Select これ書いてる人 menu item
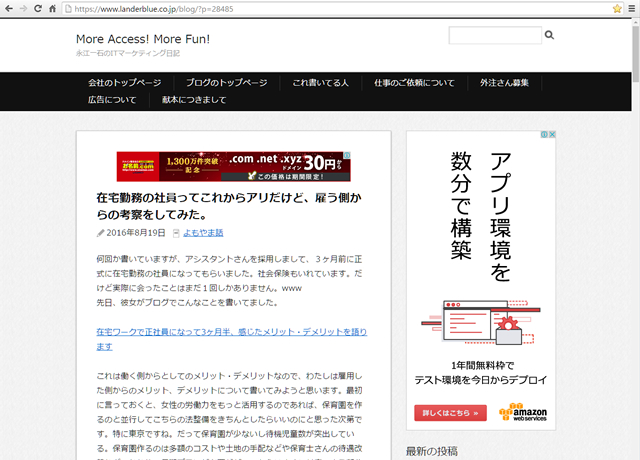Screen dimensions: 640x460 (320, 83)
